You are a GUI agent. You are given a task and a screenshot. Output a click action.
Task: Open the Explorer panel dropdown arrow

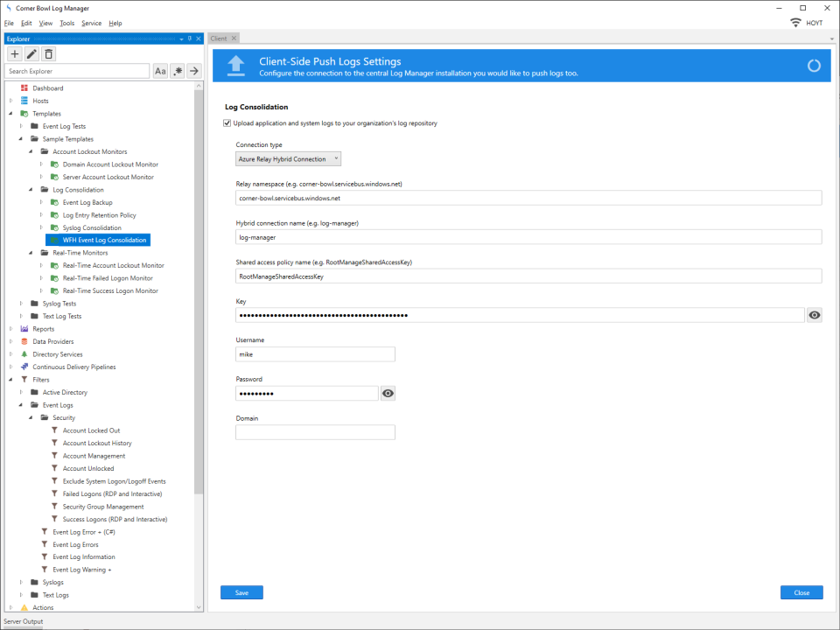(x=182, y=38)
